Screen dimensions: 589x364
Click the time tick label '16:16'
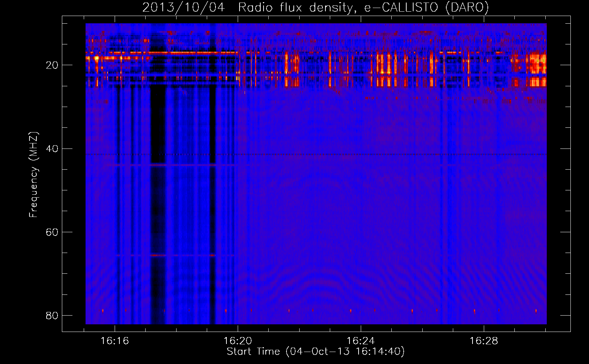(x=115, y=341)
